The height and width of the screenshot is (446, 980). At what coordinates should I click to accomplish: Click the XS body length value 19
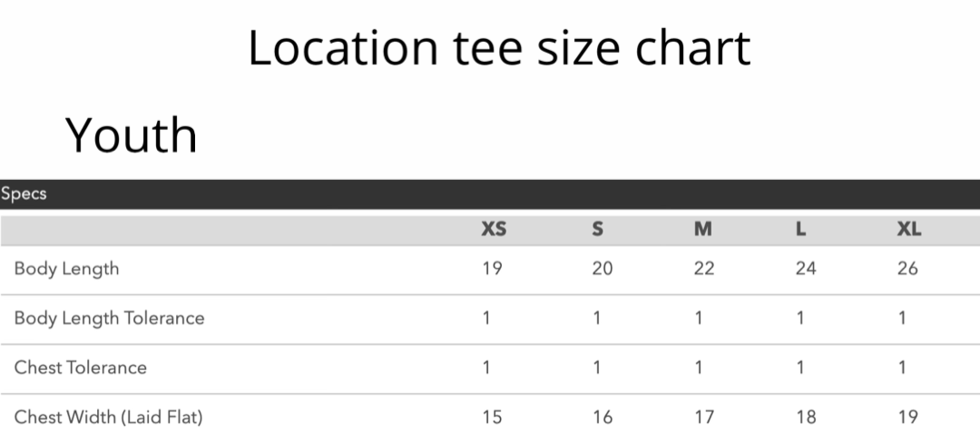click(492, 269)
